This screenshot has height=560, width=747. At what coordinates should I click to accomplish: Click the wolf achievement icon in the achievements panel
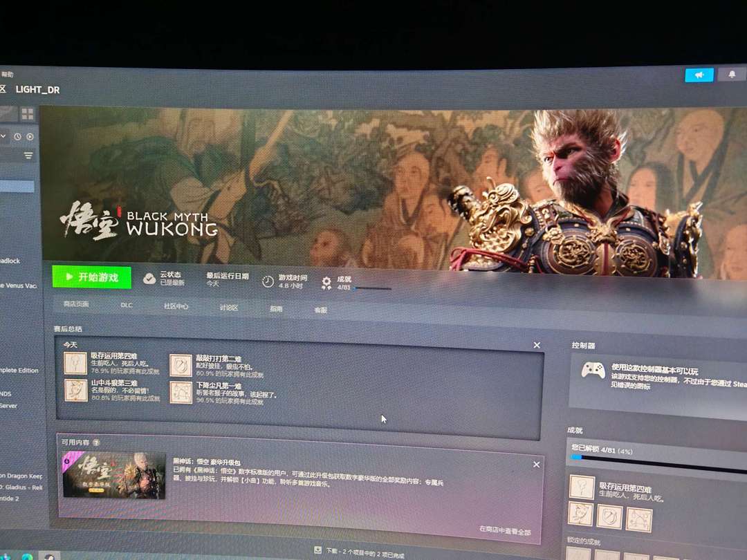pyautogui.click(x=580, y=514)
